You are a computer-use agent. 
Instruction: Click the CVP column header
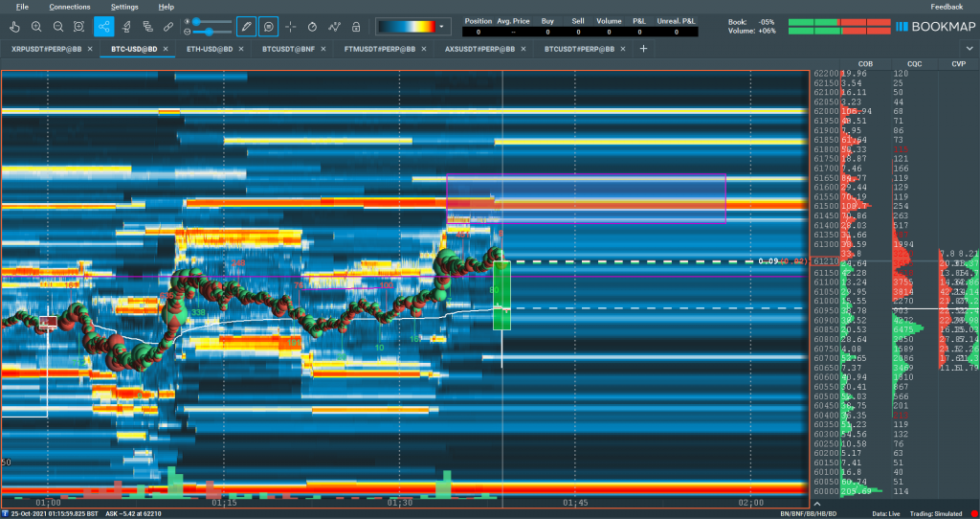point(958,64)
